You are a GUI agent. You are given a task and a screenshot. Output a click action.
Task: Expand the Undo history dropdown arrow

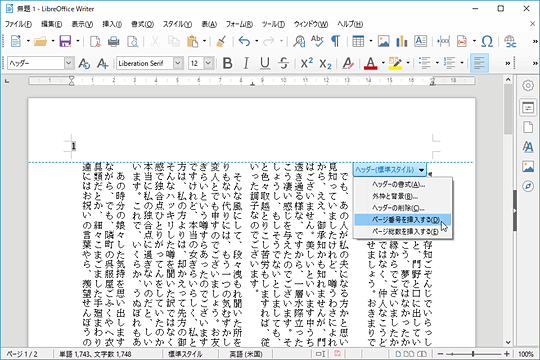[257, 41]
